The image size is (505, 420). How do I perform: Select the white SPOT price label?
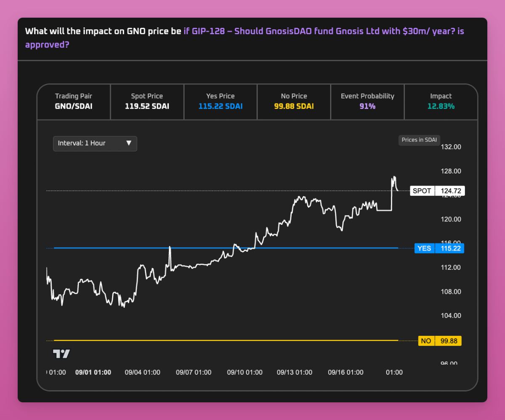pyautogui.click(x=422, y=191)
